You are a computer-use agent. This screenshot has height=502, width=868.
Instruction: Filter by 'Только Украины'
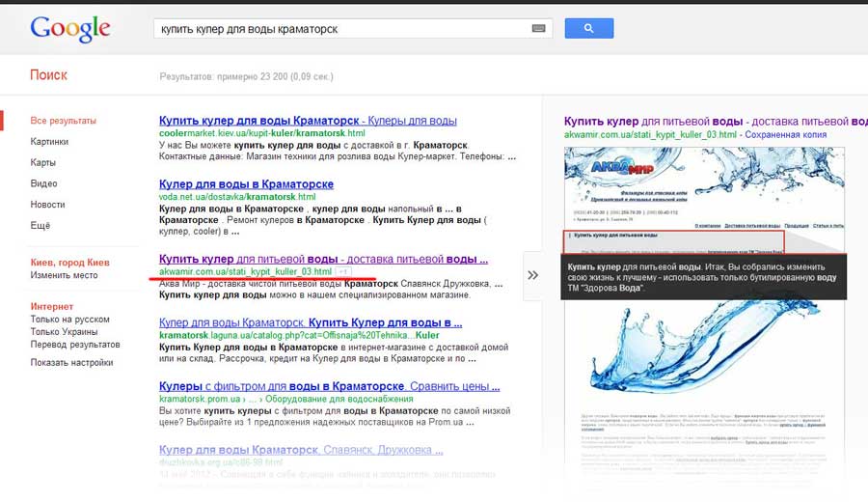pyautogui.click(x=64, y=332)
